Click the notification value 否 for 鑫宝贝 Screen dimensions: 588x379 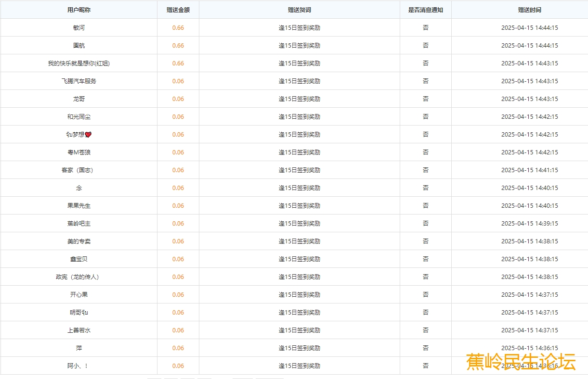[x=425, y=259]
